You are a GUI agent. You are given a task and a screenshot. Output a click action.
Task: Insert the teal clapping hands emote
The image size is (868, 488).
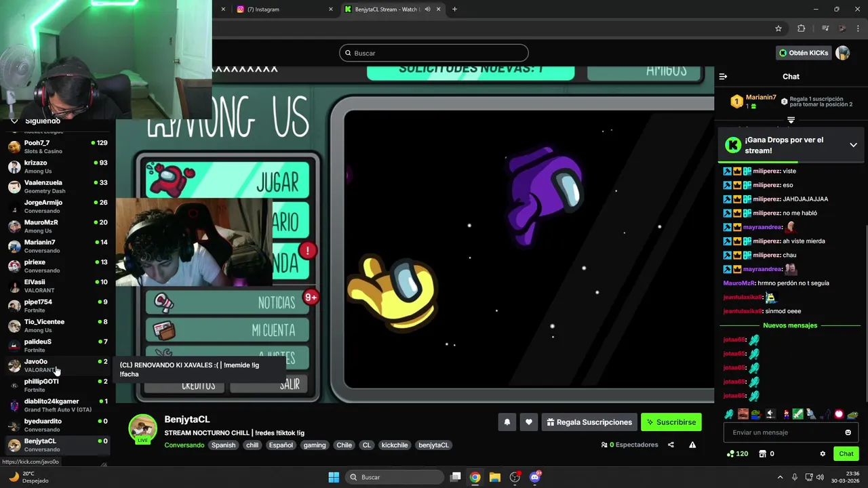point(729,414)
